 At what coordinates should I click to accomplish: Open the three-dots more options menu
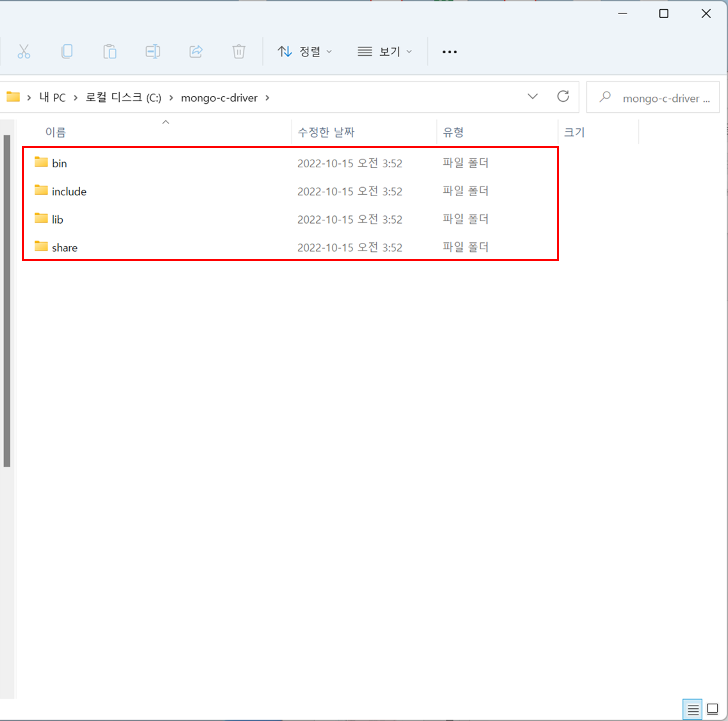point(449,52)
